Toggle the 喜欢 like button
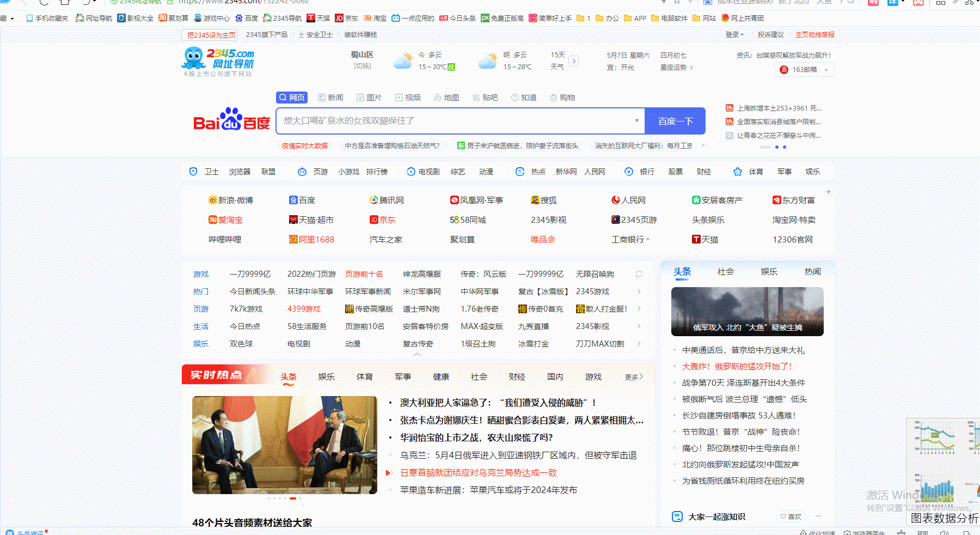The width and height of the screenshot is (980, 535). click(791, 516)
